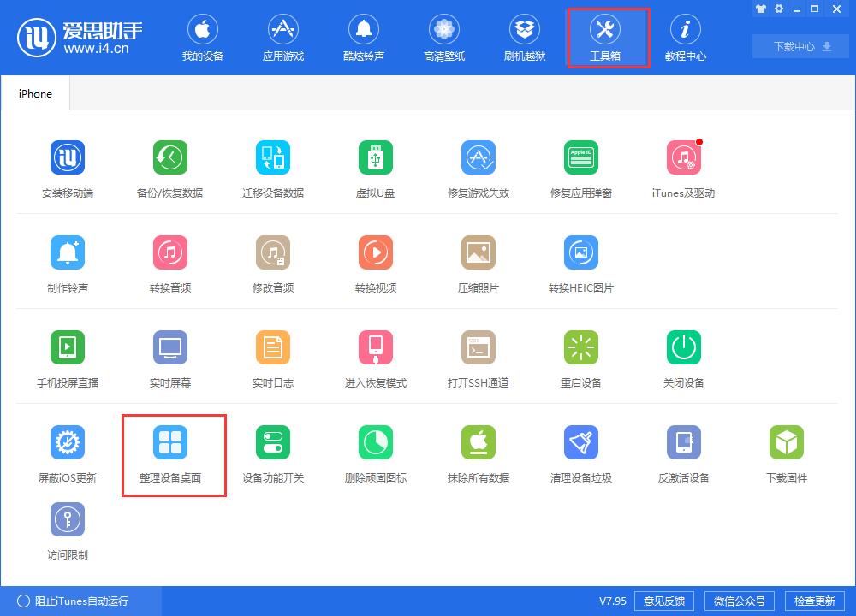Go to the 刷机越狱 flashing section

click(x=524, y=36)
